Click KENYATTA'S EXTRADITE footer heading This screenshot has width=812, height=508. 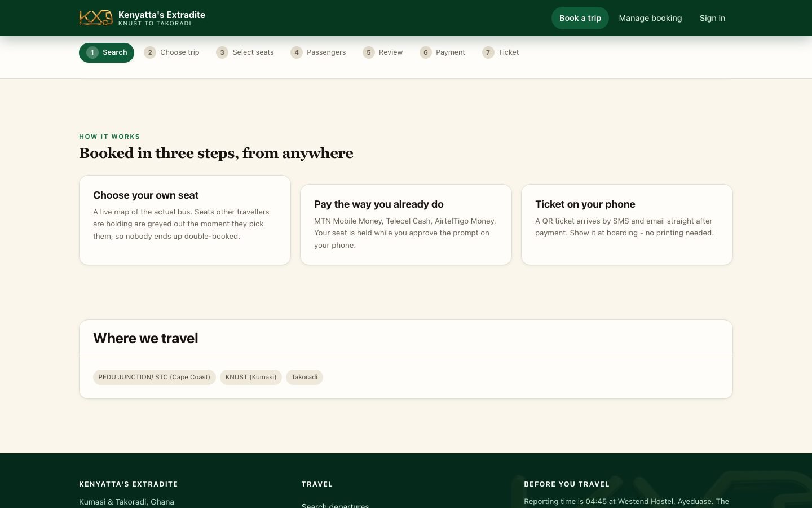pos(129,484)
